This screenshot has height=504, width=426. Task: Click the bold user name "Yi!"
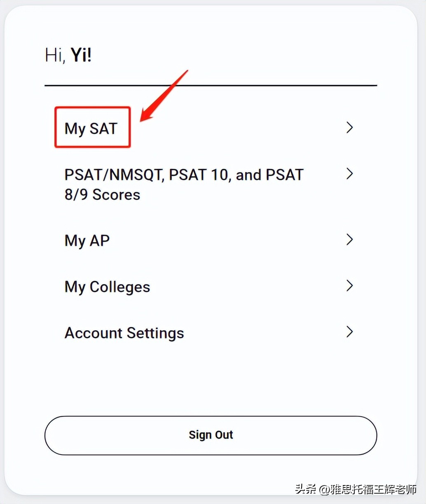81,55
